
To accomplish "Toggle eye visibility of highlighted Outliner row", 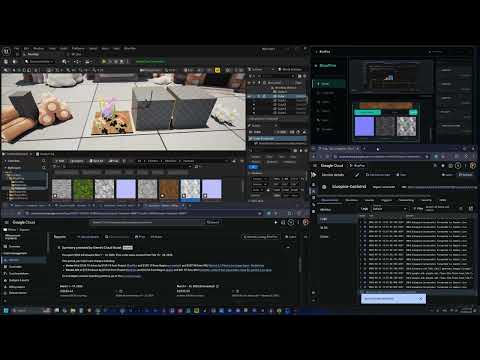I will pyautogui.click(x=249, y=96).
